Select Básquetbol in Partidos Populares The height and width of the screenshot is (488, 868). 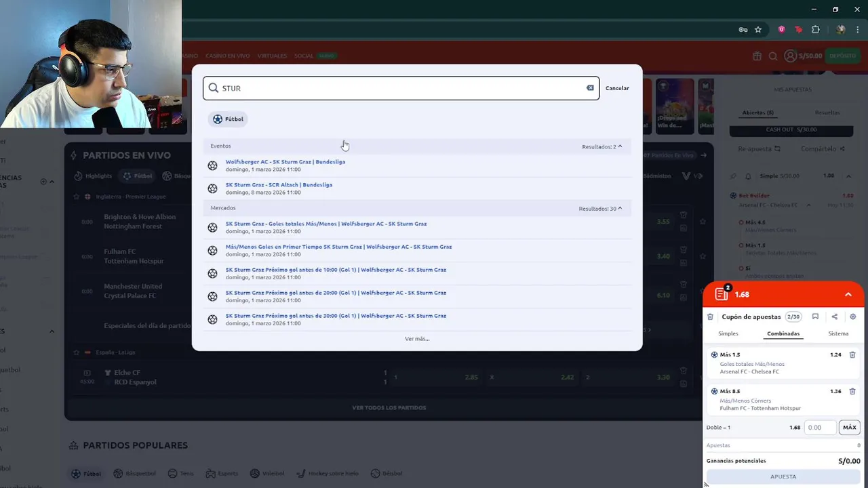(x=134, y=474)
